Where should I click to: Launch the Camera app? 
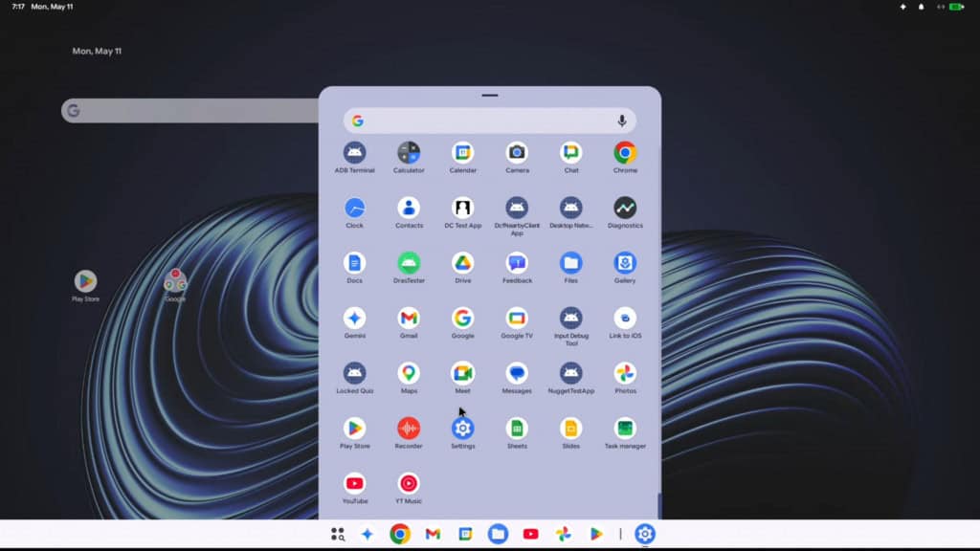tap(517, 152)
